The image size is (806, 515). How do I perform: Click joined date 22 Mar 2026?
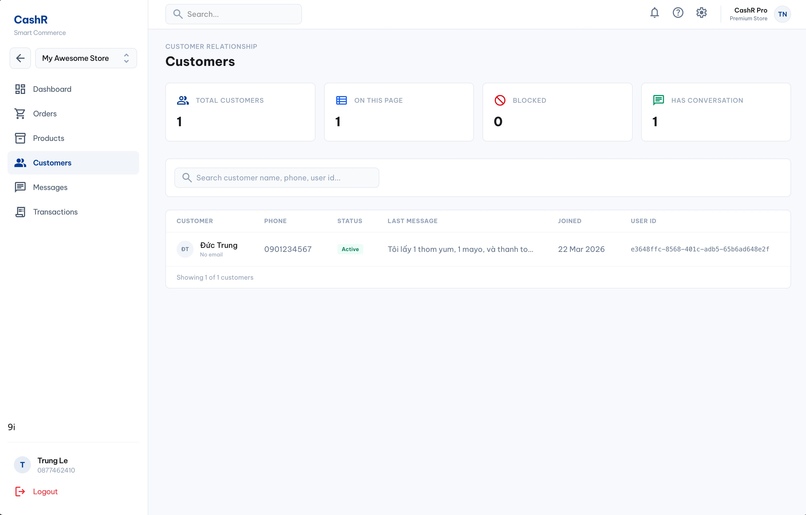(x=581, y=249)
